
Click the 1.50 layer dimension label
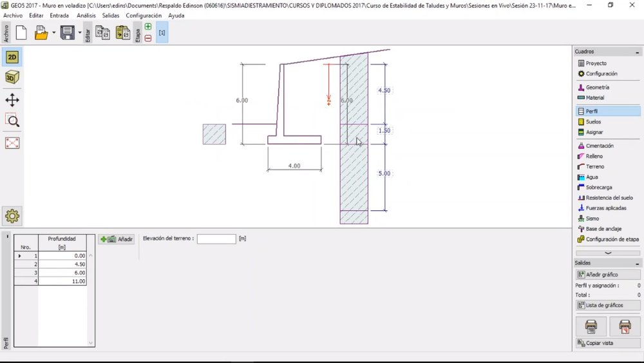click(384, 131)
